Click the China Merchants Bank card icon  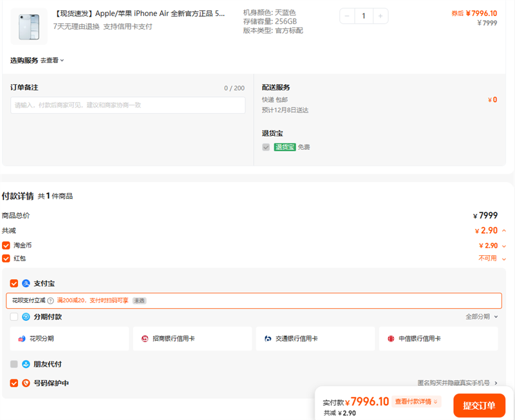tap(145, 339)
